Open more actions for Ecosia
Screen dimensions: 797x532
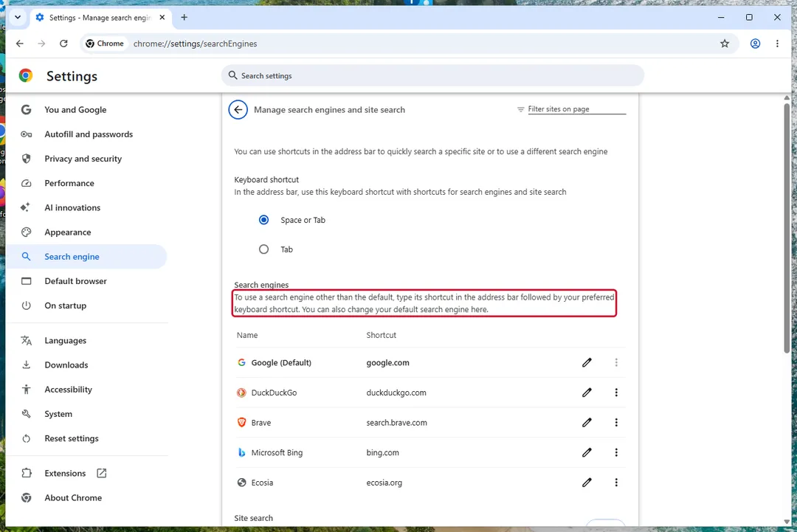pos(616,483)
